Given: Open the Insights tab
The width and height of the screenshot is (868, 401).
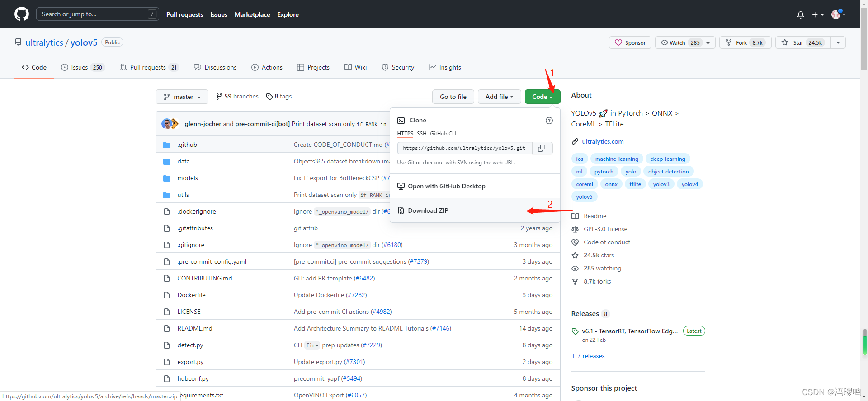Looking at the screenshot, I should coord(445,67).
